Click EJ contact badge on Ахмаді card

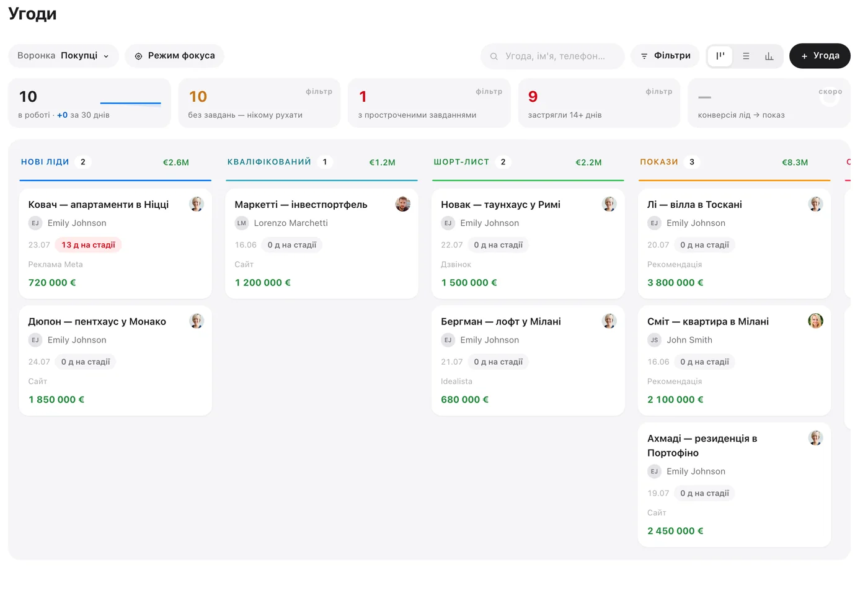coord(654,471)
